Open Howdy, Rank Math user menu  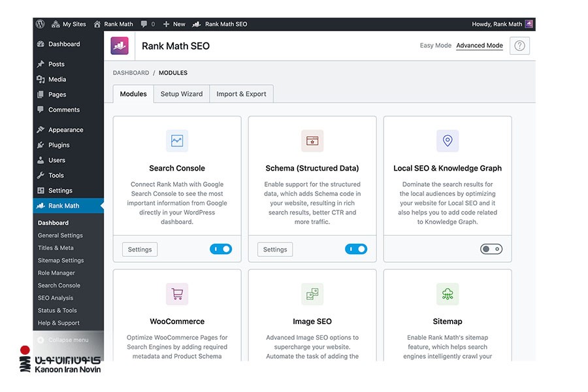(501, 24)
